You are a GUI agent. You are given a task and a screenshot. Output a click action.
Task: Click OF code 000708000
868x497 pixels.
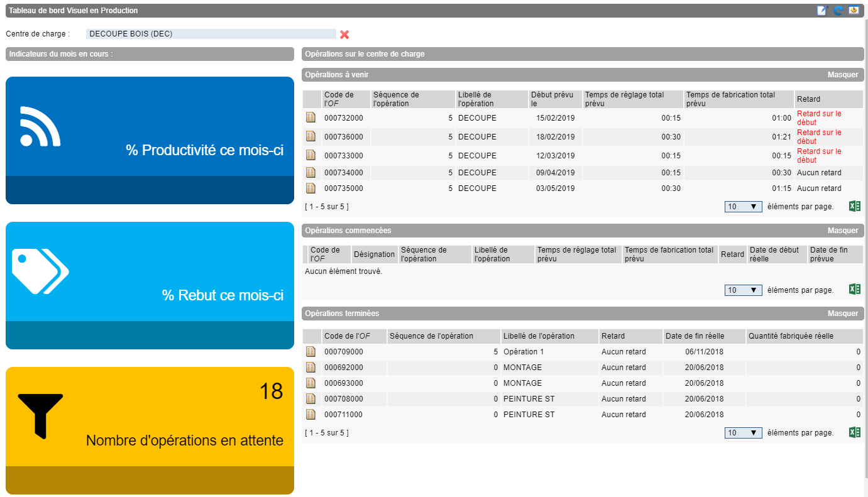[x=343, y=399]
